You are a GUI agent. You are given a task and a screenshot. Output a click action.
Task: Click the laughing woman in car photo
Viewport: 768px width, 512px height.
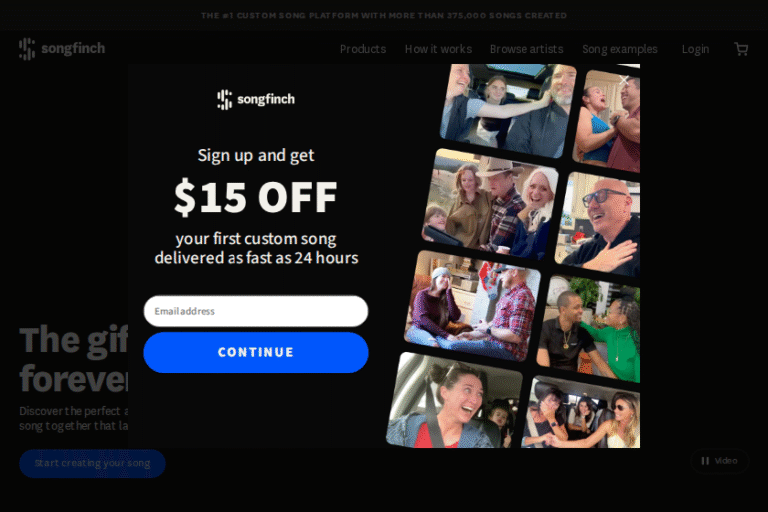tap(454, 401)
